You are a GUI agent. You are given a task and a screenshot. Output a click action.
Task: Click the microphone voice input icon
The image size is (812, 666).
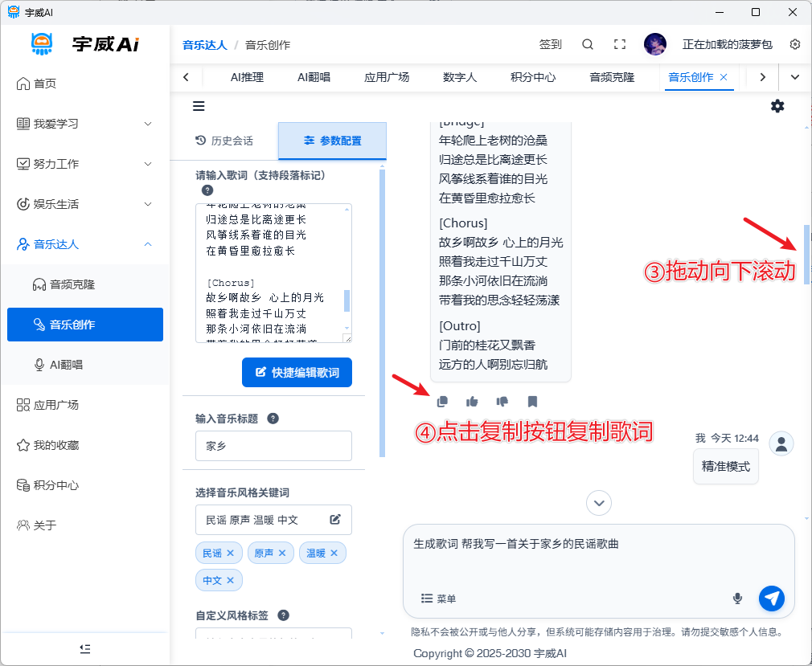coord(737,599)
